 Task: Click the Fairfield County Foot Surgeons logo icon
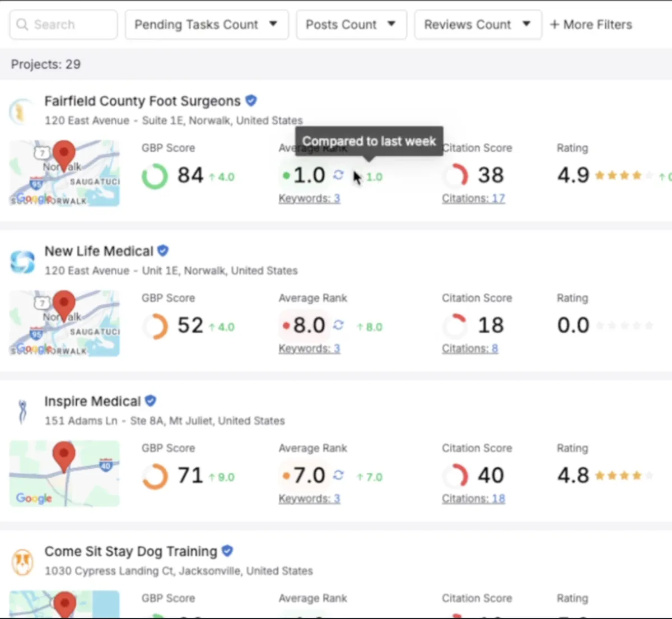pyautogui.click(x=21, y=111)
